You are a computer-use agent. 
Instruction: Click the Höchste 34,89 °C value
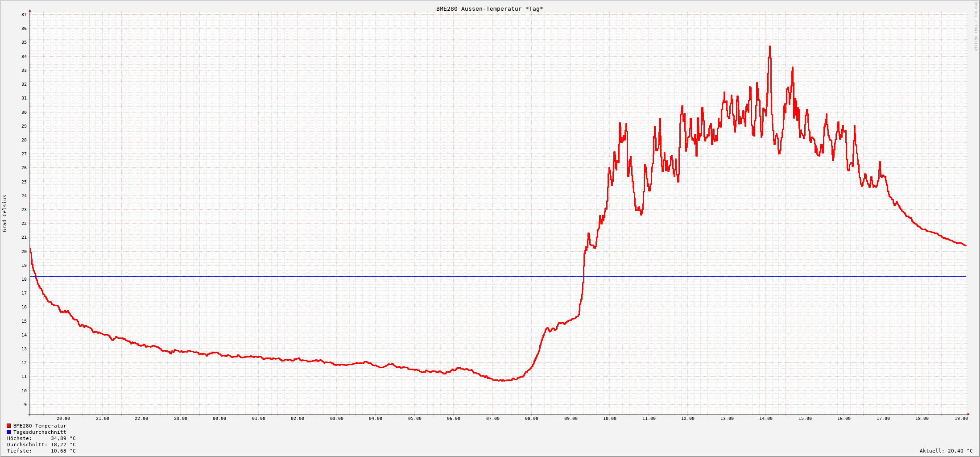pos(63,438)
